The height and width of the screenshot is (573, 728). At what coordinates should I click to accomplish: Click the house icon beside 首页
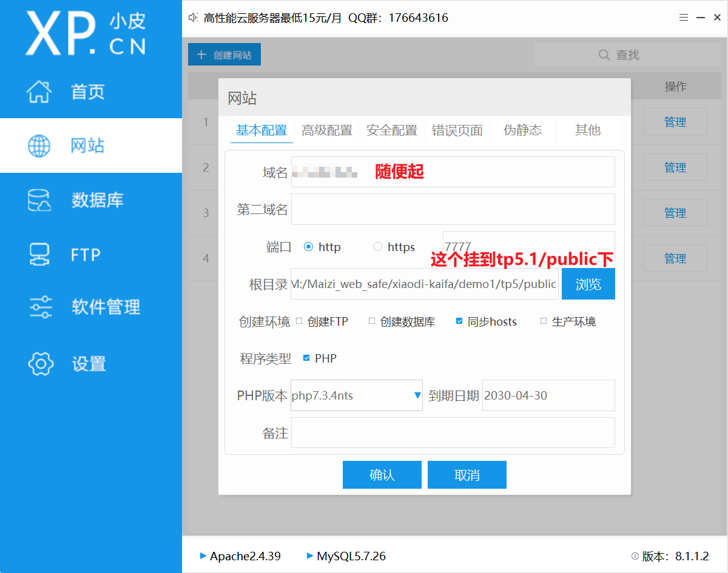[39, 92]
